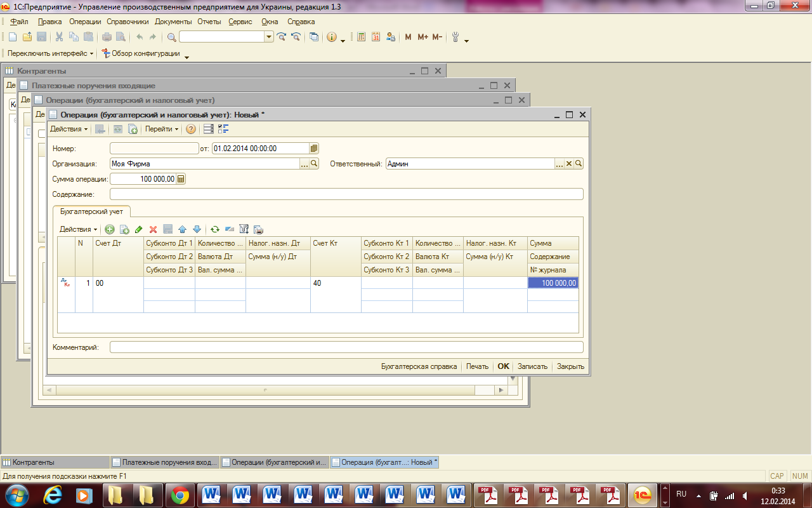The width and height of the screenshot is (812, 508).
Task: Click the Закрыть button
Action: click(570, 366)
